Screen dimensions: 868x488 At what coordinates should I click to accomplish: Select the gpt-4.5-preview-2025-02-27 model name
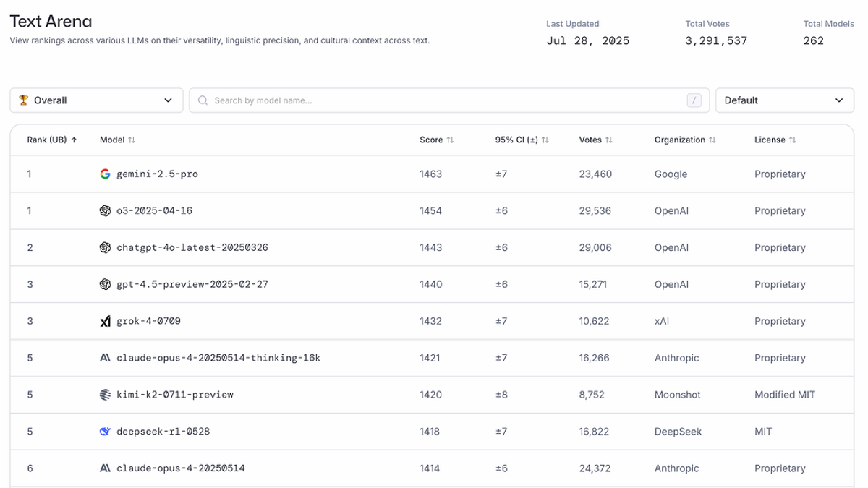192,285
